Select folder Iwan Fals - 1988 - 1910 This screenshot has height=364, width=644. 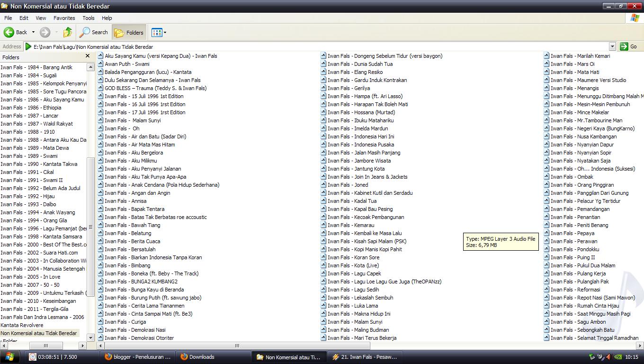click(x=27, y=132)
